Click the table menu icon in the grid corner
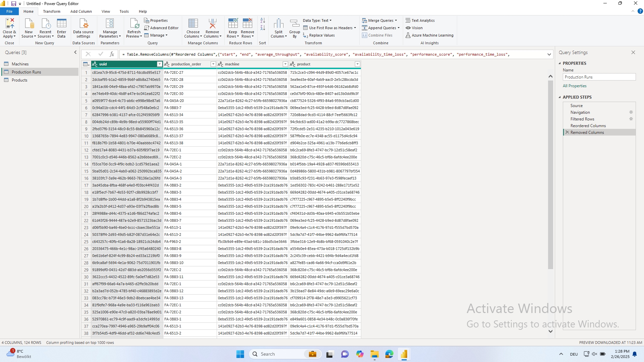 (x=86, y=64)
